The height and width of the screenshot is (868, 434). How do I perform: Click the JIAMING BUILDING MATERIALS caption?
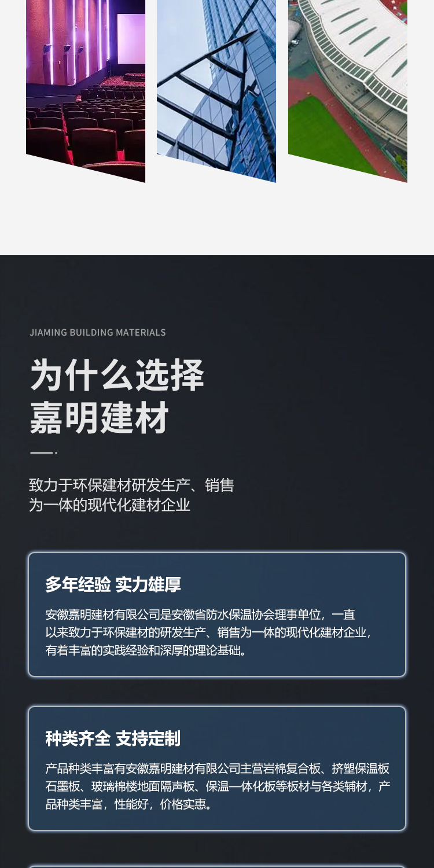(98, 332)
